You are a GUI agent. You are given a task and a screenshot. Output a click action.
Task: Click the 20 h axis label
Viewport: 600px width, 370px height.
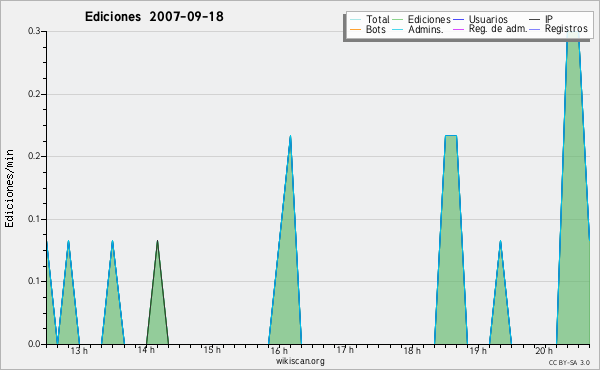[x=544, y=350]
